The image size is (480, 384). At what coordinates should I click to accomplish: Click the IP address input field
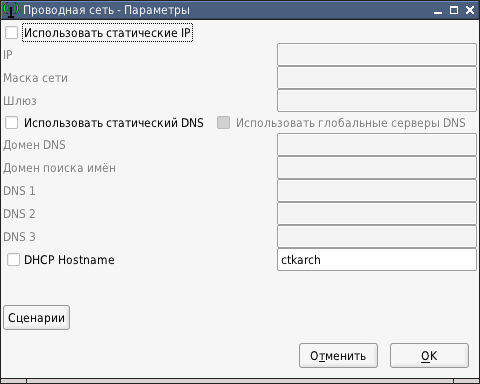coord(377,54)
